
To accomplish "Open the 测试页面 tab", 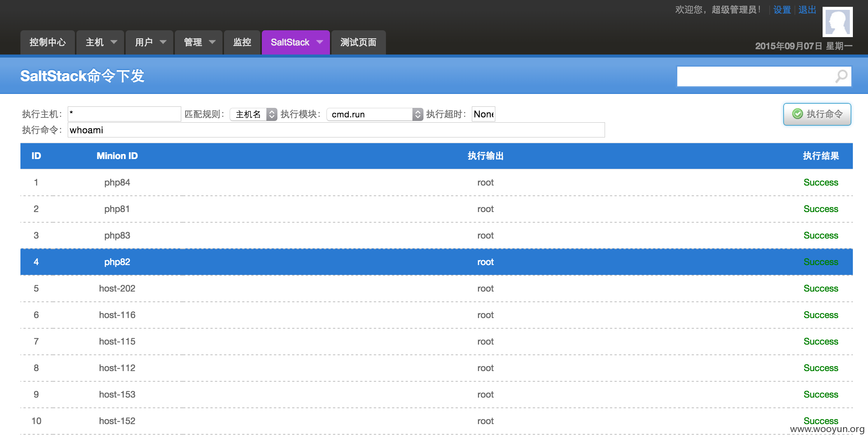I will 359,42.
